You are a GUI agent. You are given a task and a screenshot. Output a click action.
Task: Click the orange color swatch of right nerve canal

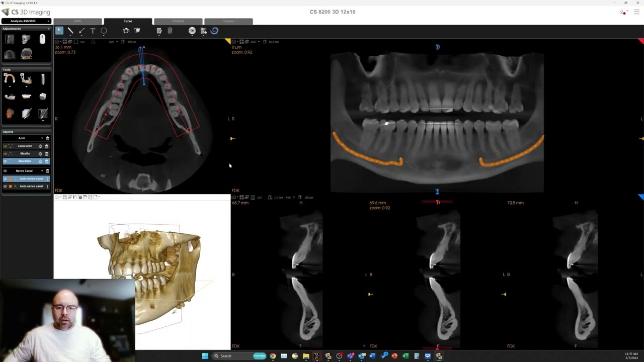click(x=11, y=186)
